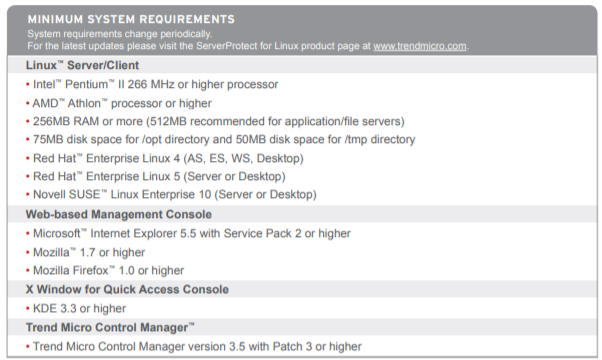Select the Web-based Management Console header
602x360 pixels.
pyautogui.click(x=119, y=214)
